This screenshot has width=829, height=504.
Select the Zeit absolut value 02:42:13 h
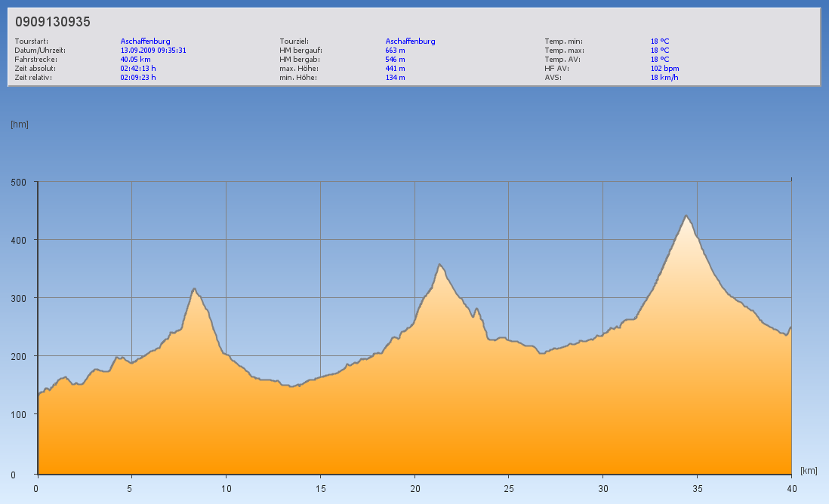[x=138, y=69]
